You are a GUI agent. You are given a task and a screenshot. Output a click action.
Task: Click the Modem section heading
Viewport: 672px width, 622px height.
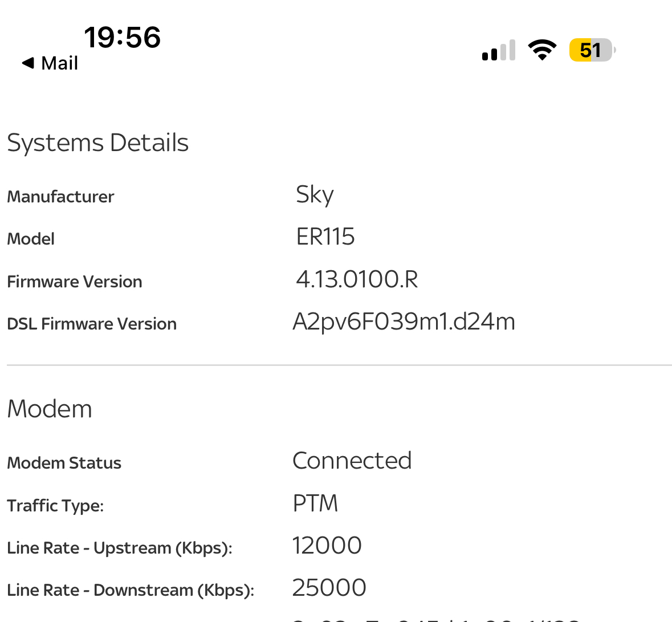coord(50,409)
